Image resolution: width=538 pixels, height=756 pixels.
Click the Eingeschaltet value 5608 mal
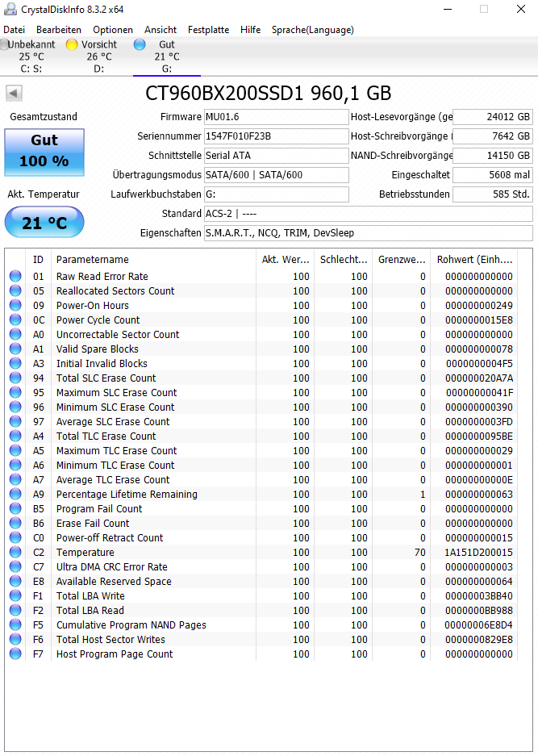point(493,174)
